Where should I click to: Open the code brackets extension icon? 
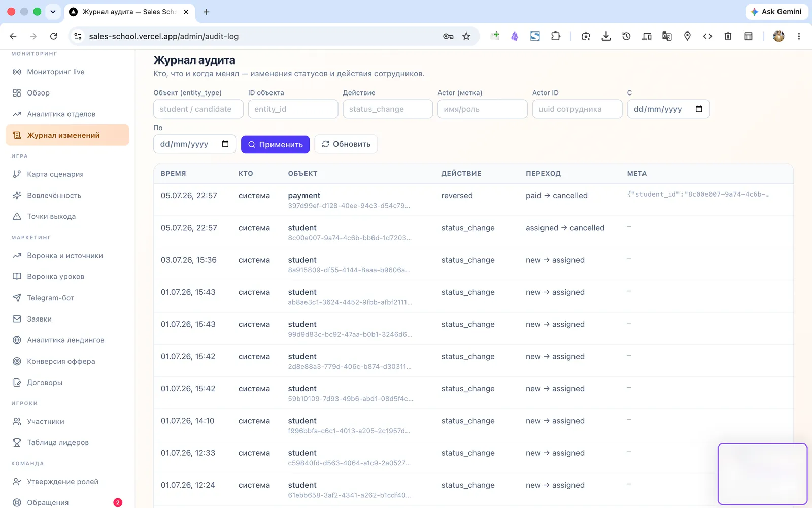pos(707,36)
